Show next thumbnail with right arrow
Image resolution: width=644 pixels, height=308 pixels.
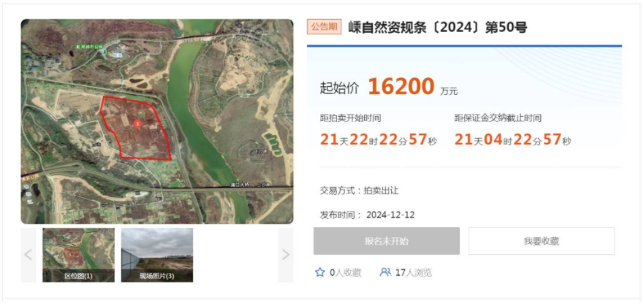(286, 255)
